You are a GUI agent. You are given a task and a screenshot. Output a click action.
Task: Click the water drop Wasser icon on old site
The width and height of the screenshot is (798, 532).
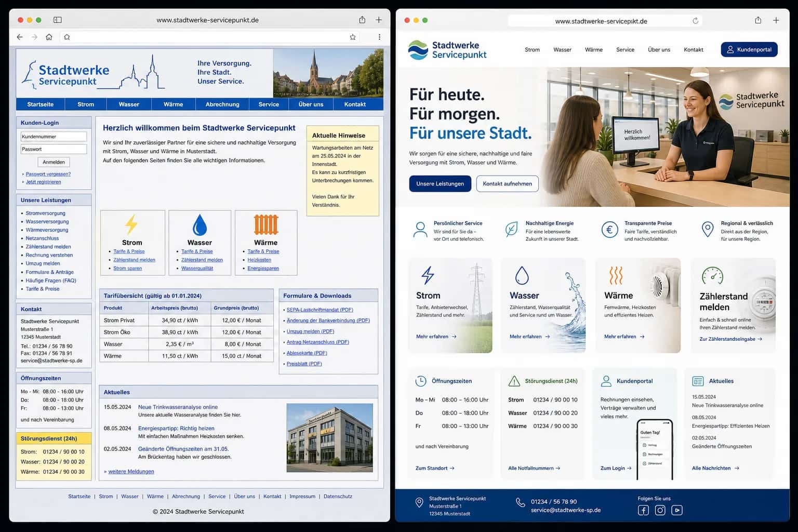(199, 224)
